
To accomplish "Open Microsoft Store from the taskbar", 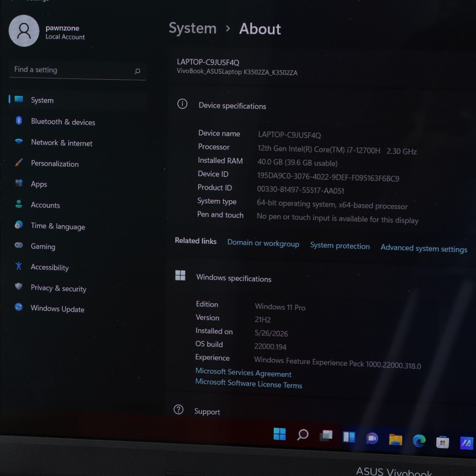I will [442, 442].
